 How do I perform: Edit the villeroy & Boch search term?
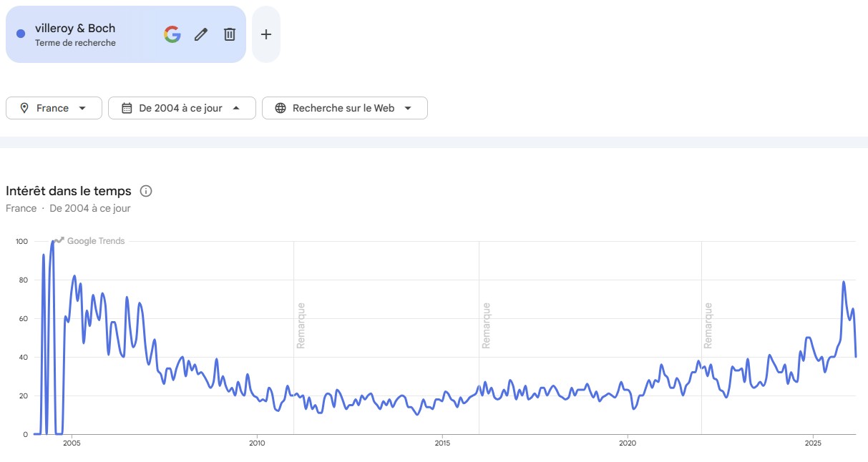click(x=201, y=34)
